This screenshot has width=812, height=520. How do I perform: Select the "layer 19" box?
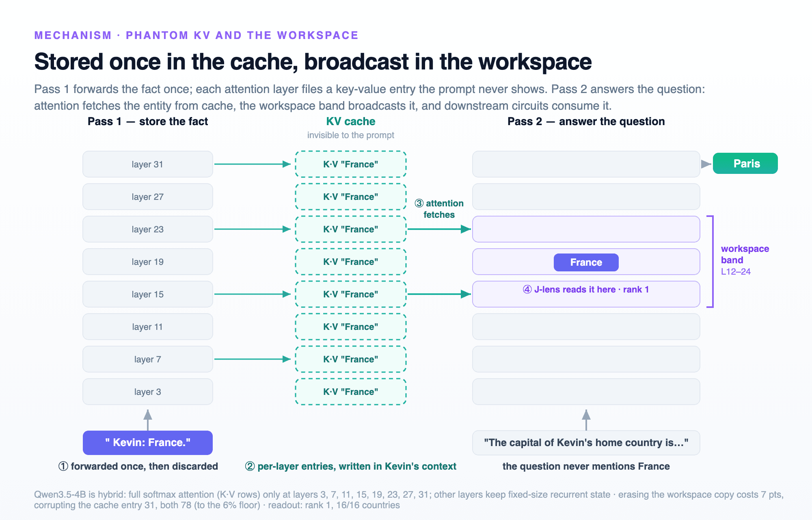tap(148, 262)
